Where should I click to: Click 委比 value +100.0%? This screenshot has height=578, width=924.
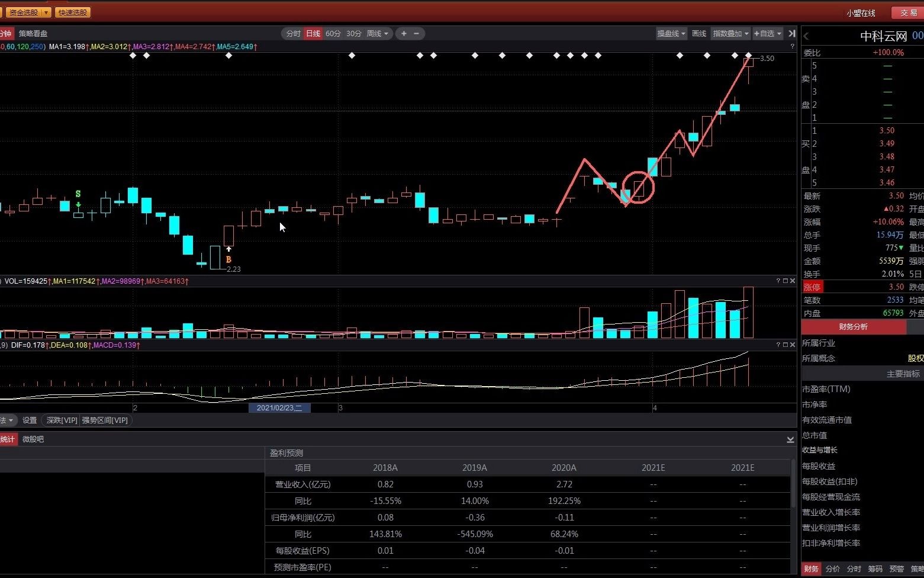tap(888, 53)
